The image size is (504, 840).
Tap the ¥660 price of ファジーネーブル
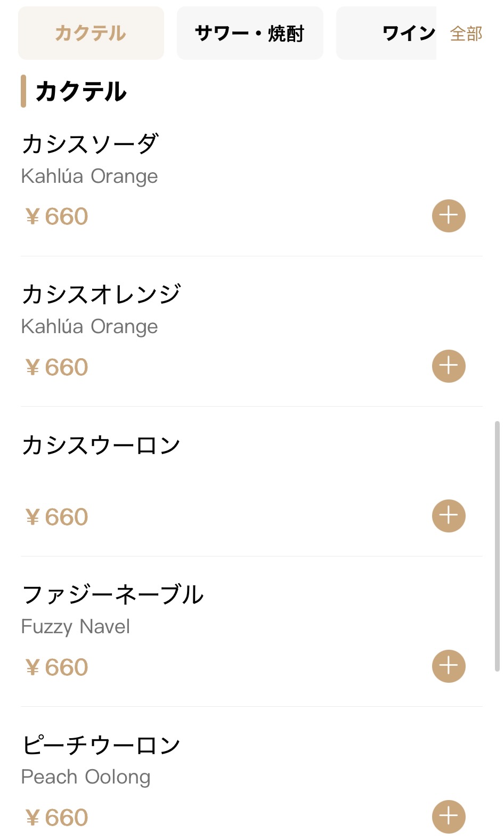pos(56,667)
